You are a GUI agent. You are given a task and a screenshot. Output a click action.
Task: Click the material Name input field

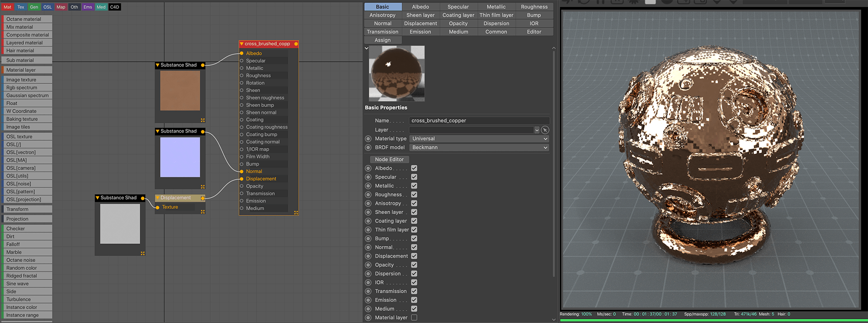pos(479,121)
